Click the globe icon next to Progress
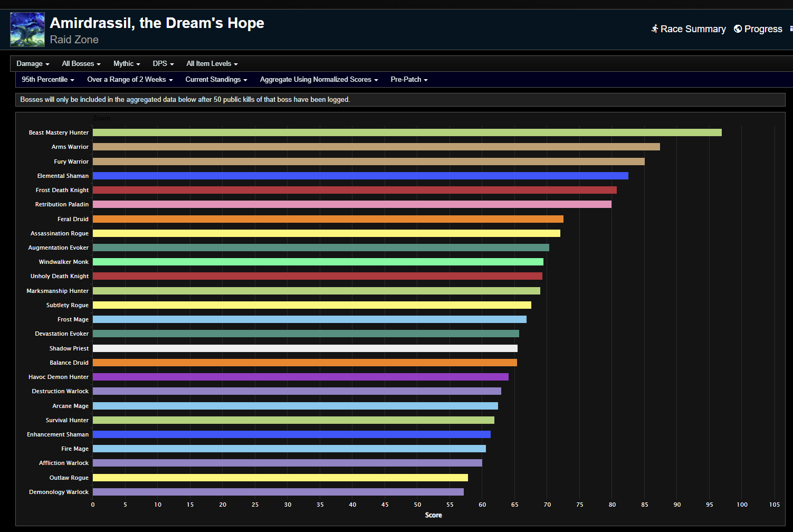Screen dimensions: 793x532 pyautogui.click(x=737, y=29)
